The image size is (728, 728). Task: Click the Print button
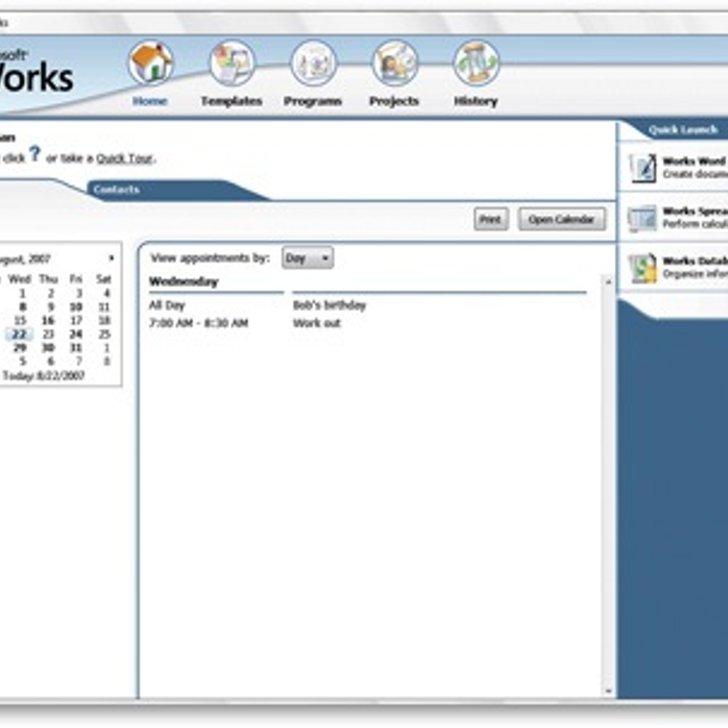coord(491,220)
